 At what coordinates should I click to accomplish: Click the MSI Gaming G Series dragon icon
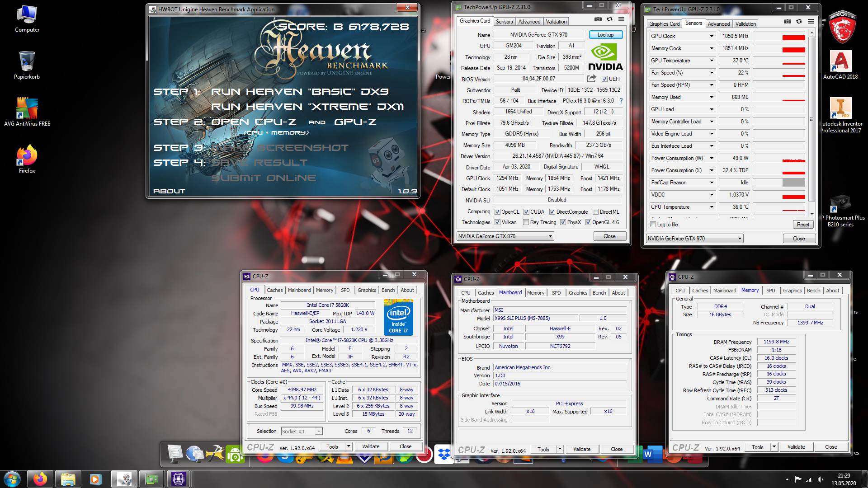(842, 27)
